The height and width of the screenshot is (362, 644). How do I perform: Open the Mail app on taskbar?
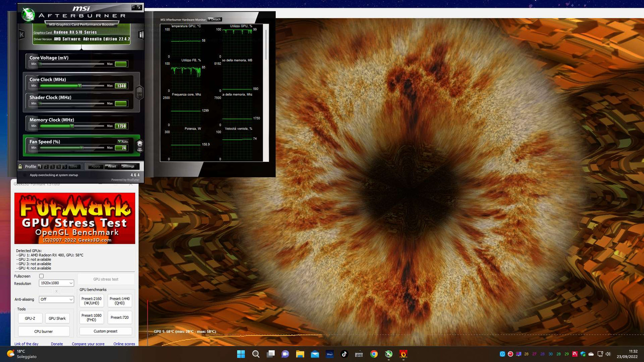[x=314, y=353]
